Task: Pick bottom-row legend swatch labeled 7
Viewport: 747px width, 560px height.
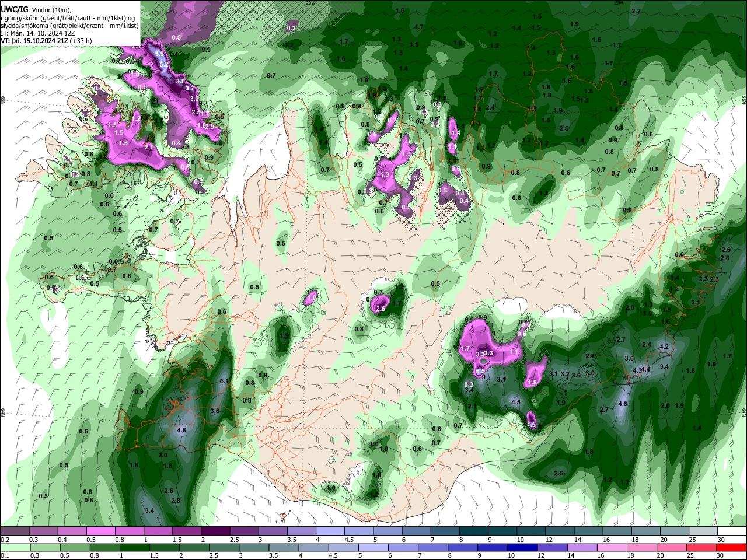Action: (x=433, y=547)
